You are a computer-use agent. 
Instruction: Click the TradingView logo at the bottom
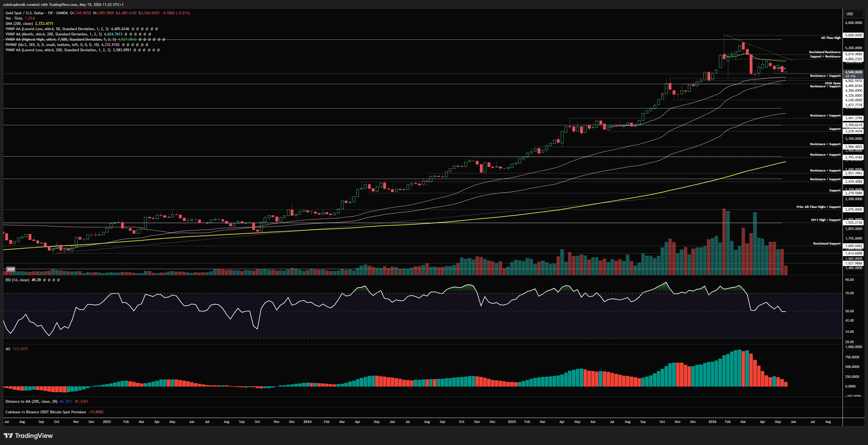coord(28,436)
